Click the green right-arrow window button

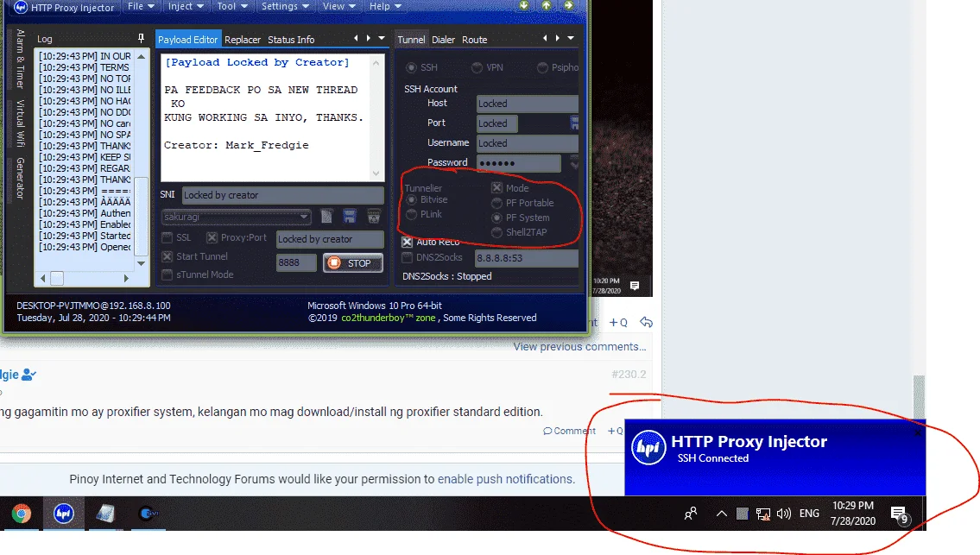coord(569,5)
